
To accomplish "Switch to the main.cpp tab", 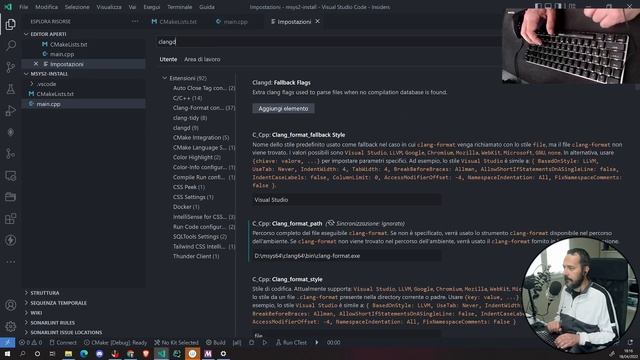I will click(x=232, y=22).
